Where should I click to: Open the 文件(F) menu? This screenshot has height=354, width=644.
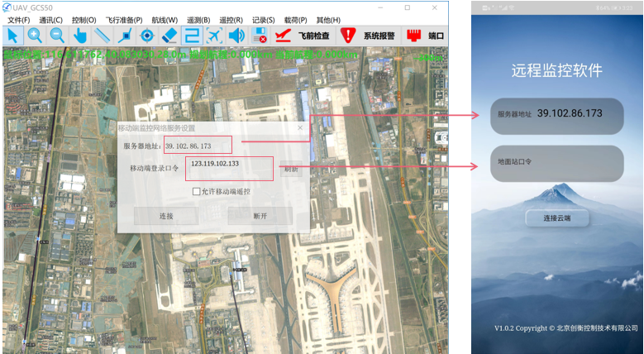coord(18,20)
